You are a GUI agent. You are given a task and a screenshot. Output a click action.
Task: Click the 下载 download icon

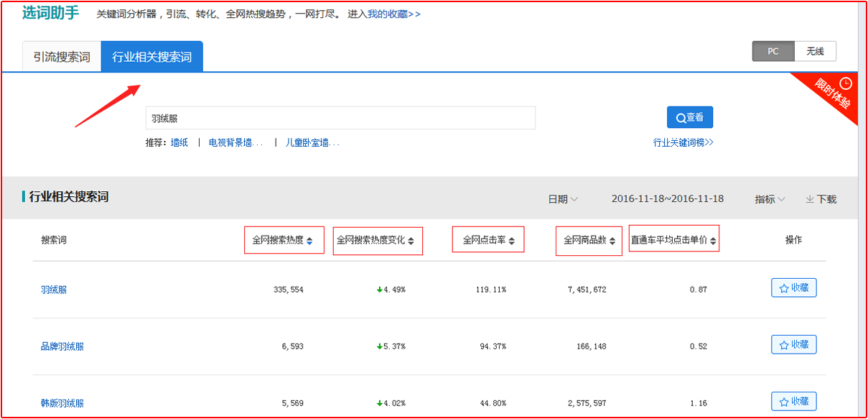coord(809,199)
